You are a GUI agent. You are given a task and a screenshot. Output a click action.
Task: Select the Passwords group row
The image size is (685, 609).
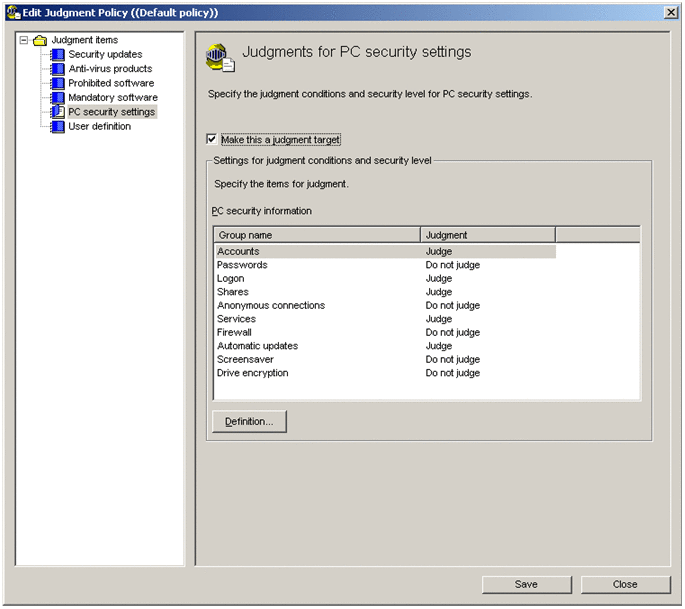click(x=385, y=265)
